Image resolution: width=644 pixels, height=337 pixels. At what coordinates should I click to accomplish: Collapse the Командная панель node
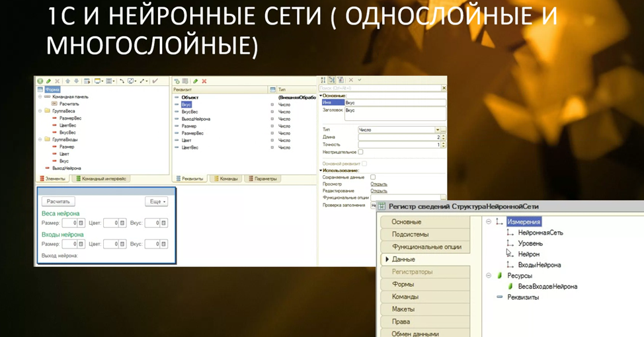click(40, 97)
